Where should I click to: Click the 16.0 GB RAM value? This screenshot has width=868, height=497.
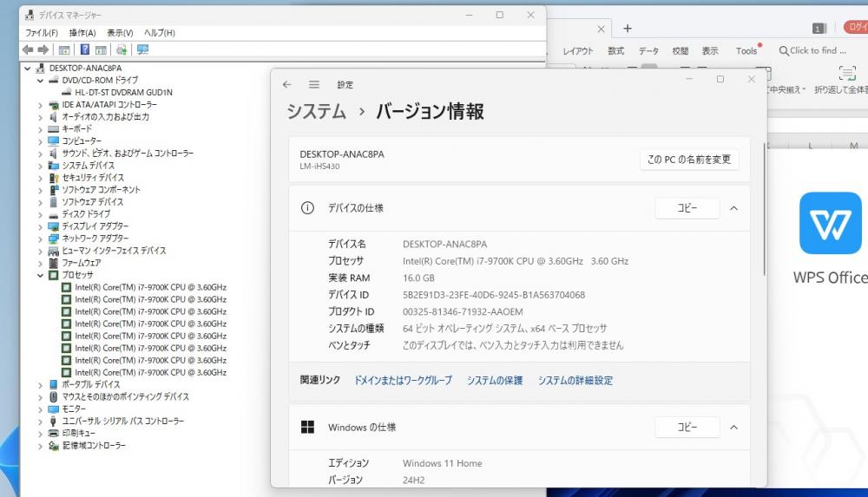pos(418,278)
